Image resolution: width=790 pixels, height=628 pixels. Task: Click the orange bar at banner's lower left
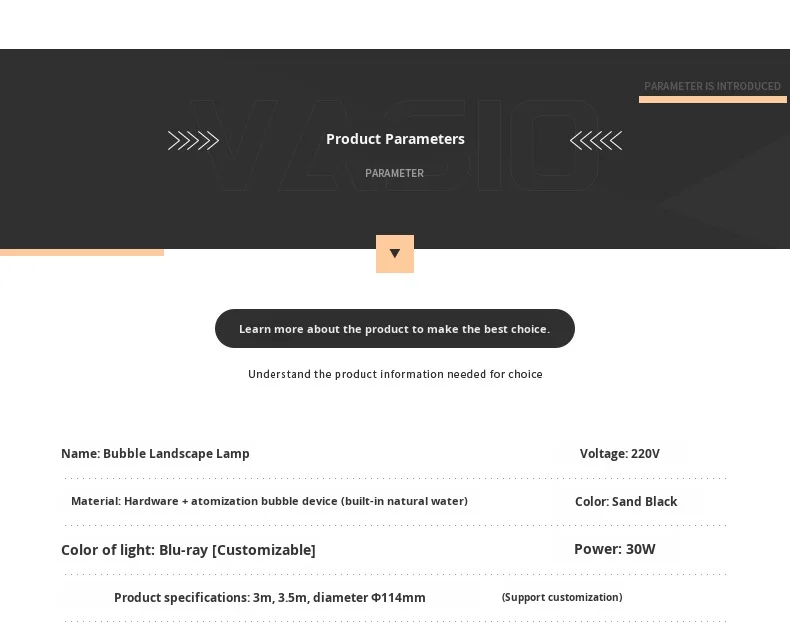pos(81,252)
